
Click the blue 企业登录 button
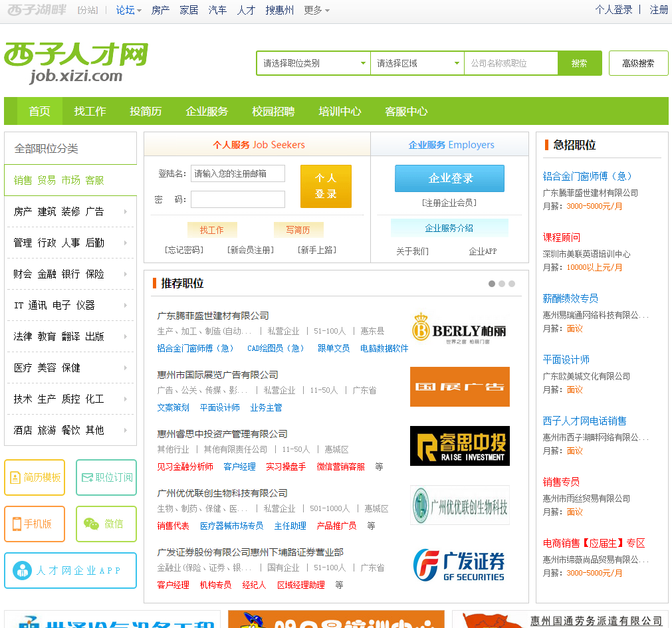(x=449, y=178)
